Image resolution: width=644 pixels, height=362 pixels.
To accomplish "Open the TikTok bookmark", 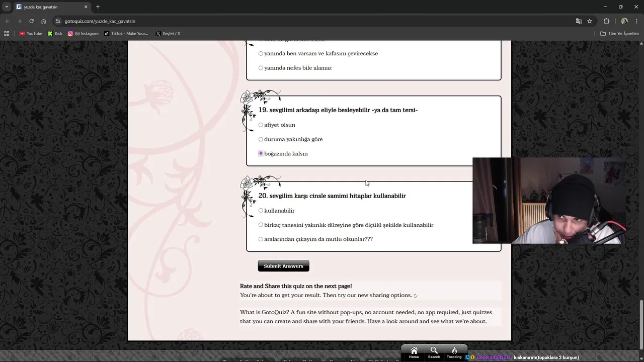I will [126, 34].
